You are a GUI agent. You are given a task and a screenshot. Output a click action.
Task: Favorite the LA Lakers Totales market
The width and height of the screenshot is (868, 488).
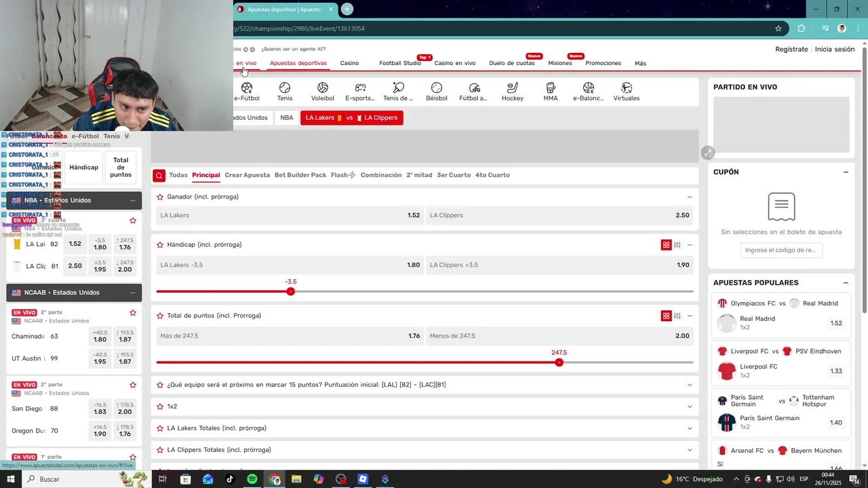pyautogui.click(x=160, y=428)
